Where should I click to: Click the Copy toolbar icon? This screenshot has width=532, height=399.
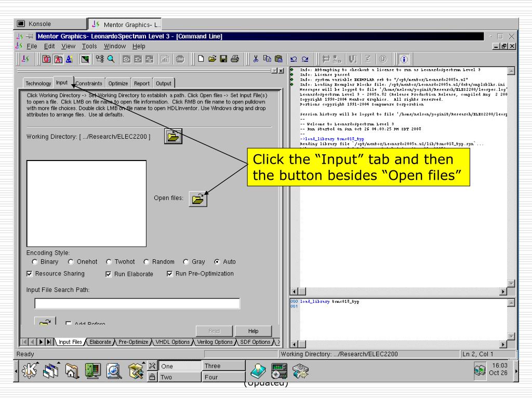coord(267,59)
